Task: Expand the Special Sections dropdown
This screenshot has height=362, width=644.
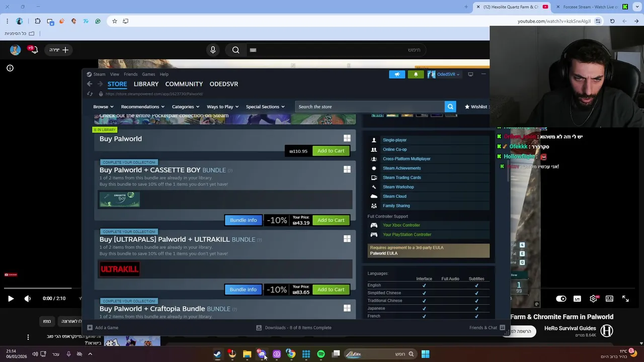Action: tap(265, 107)
